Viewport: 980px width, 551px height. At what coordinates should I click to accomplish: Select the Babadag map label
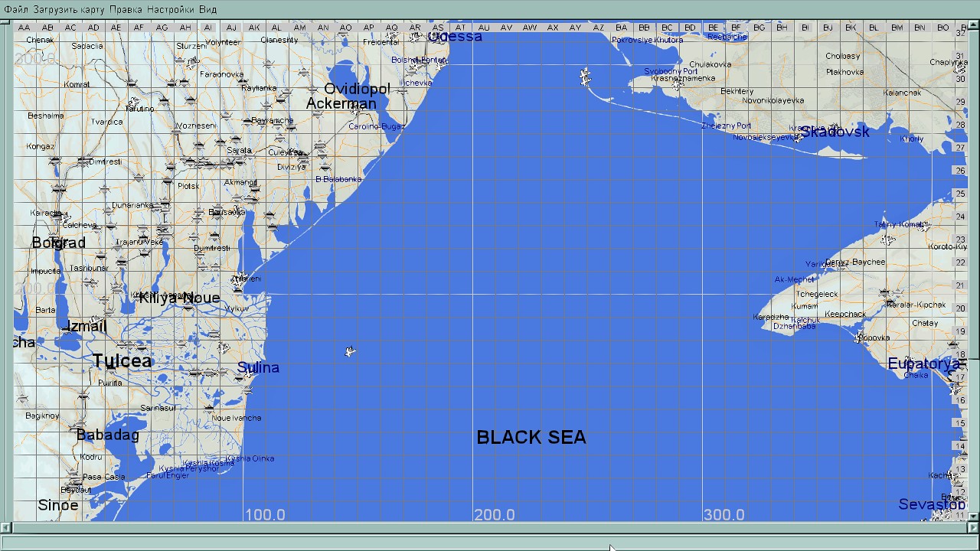click(x=108, y=435)
